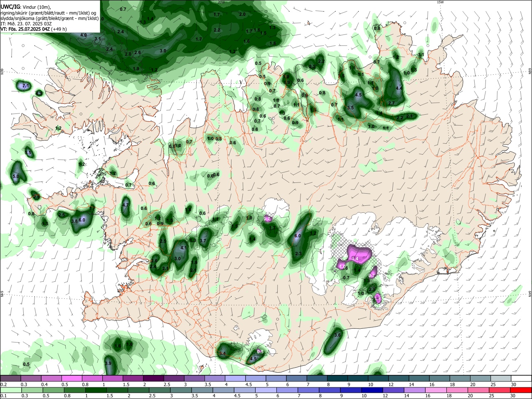Click the 3.8 precipitation value

(74, 222)
